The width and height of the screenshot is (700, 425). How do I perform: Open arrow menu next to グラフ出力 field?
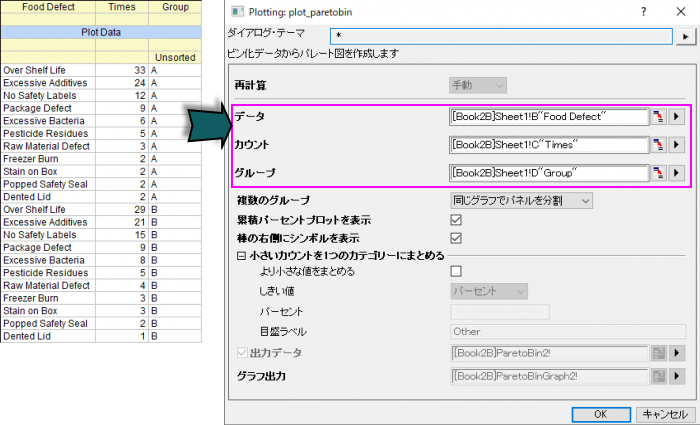pyautogui.click(x=676, y=376)
